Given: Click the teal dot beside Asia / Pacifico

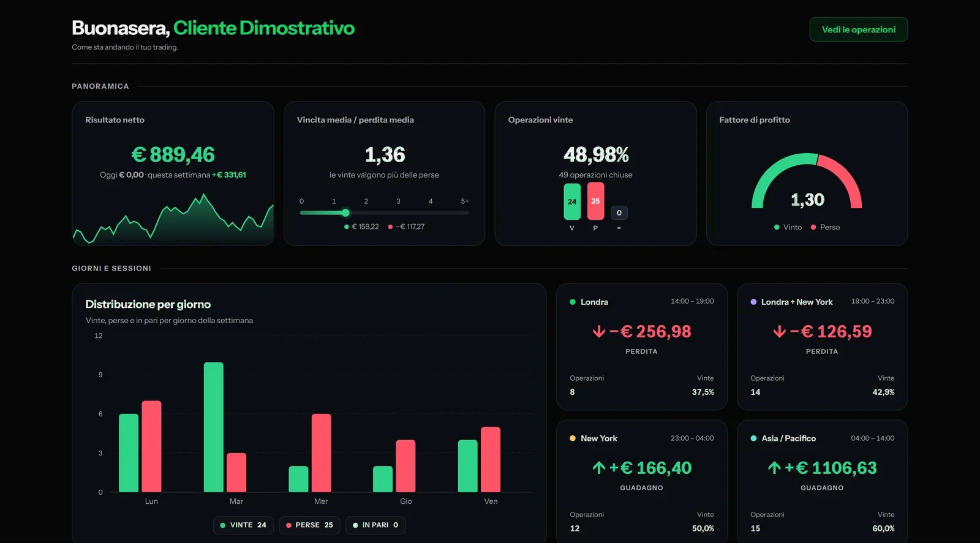Looking at the screenshot, I should (x=753, y=438).
